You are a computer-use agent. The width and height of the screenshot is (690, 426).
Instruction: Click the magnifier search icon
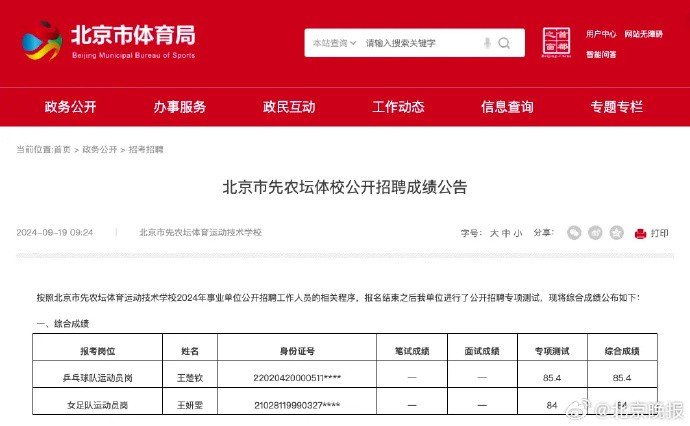505,43
